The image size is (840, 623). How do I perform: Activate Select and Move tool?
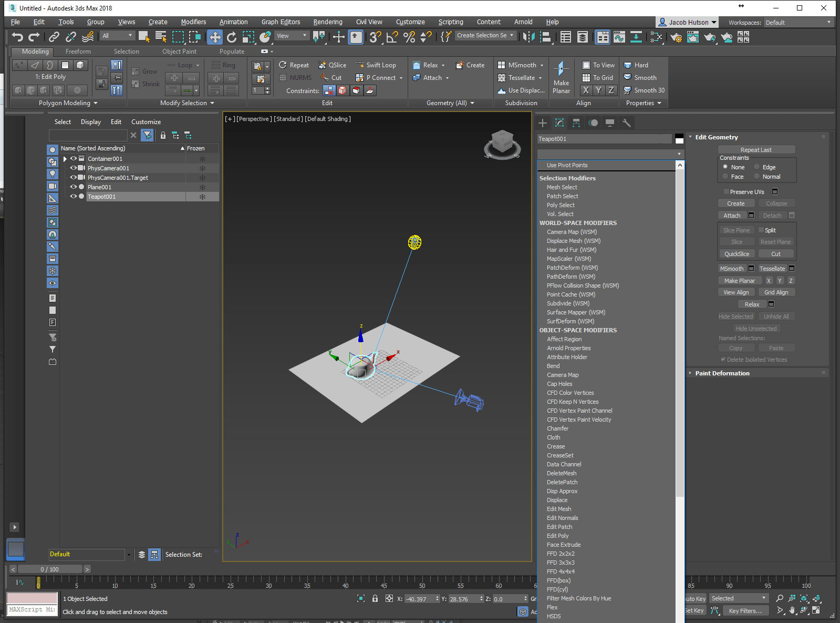[x=215, y=37]
